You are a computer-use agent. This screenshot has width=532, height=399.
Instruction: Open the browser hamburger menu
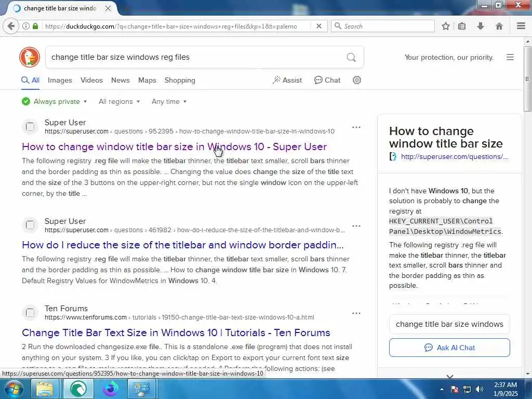tap(521, 26)
